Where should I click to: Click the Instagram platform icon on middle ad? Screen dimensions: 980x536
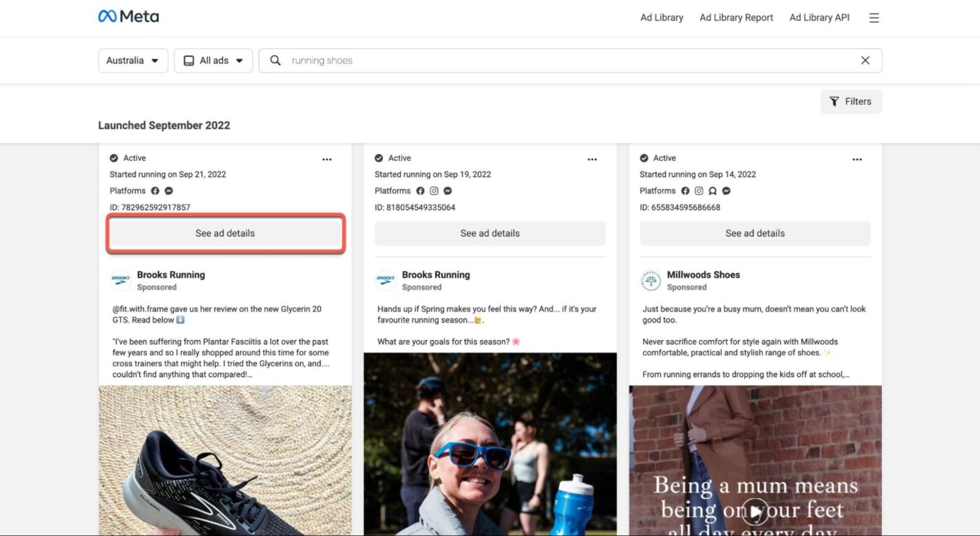(x=434, y=190)
